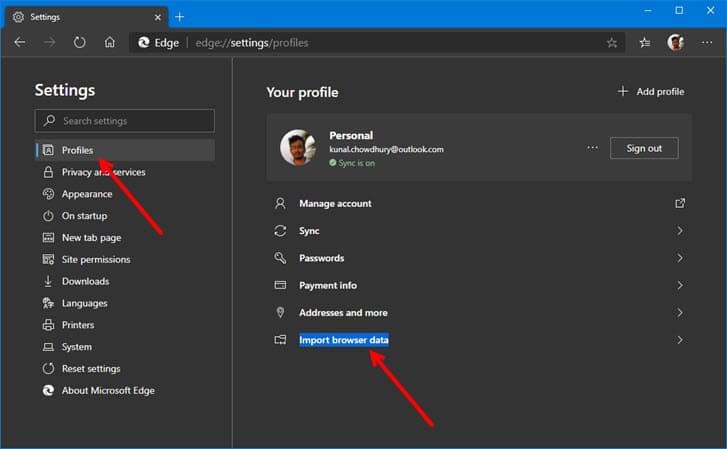This screenshot has width=727, height=449.
Task: Open the profile card more options ellipsis
Action: point(592,148)
